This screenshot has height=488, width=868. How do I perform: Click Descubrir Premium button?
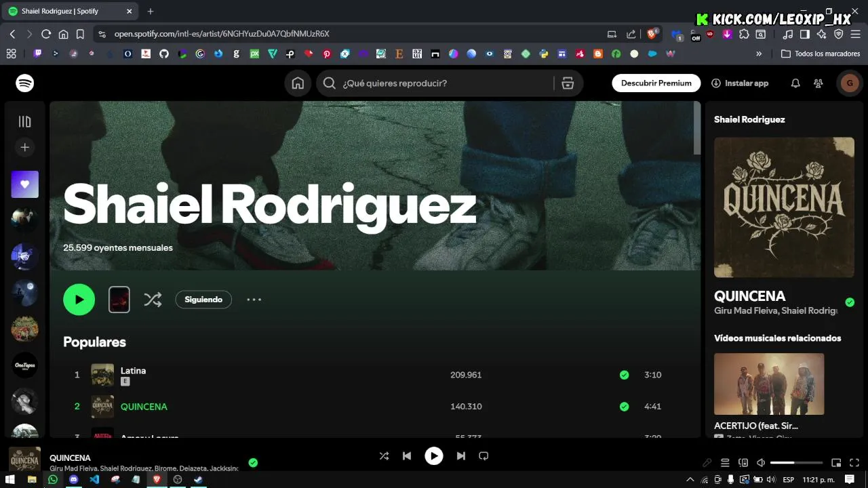pyautogui.click(x=656, y=83)
